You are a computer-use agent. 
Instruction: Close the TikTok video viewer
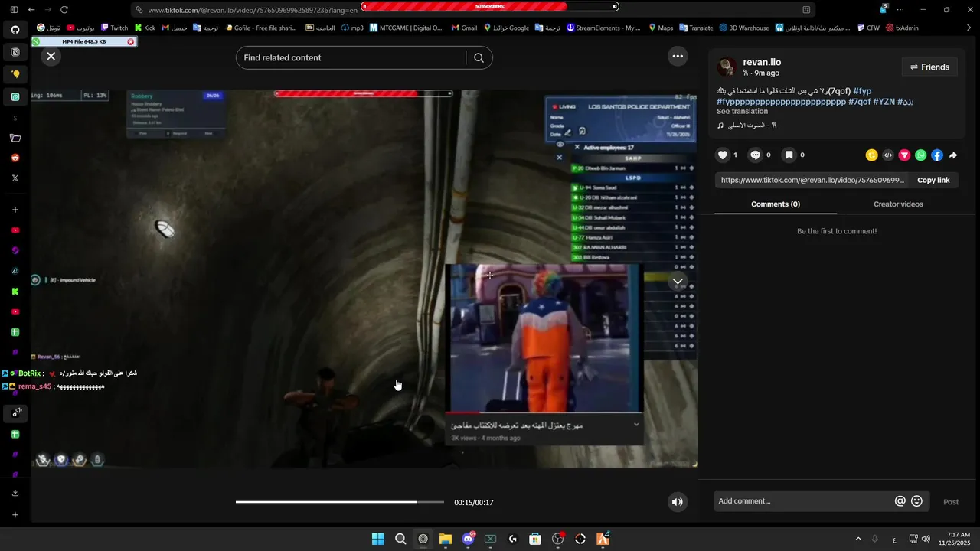[x=51, y=57]
